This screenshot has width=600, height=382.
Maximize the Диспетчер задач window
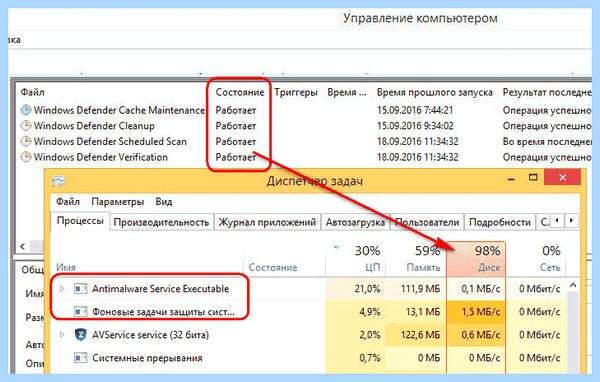pos(533,177)
